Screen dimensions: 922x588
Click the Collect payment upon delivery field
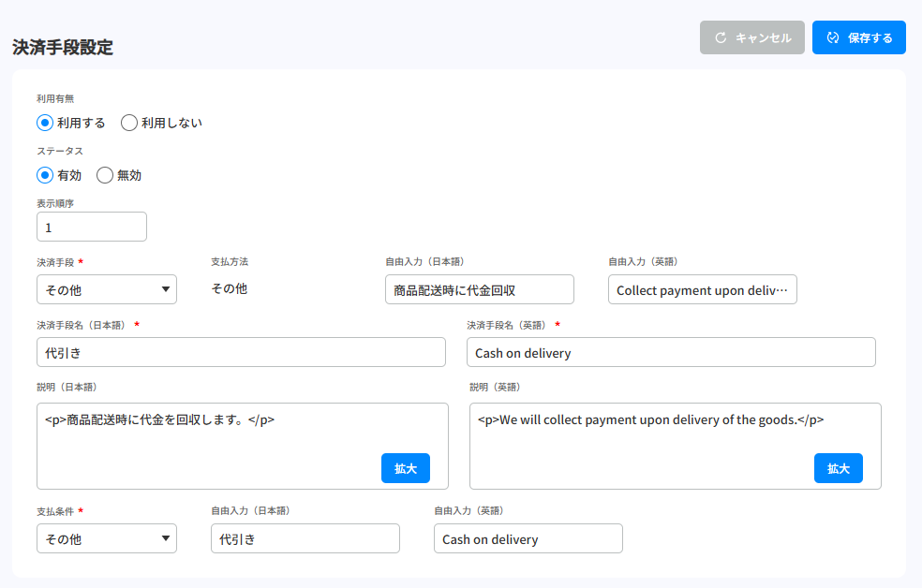pyautogui.click(x=702, y=289)
